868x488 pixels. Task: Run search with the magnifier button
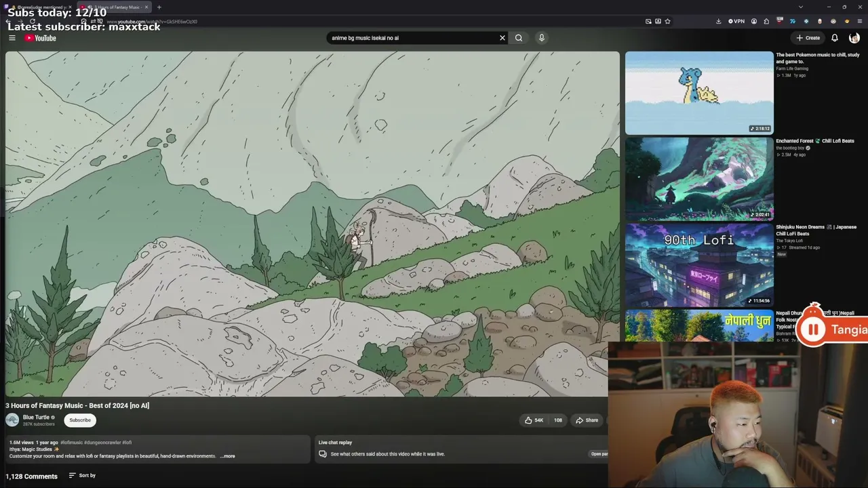[519, 38]
